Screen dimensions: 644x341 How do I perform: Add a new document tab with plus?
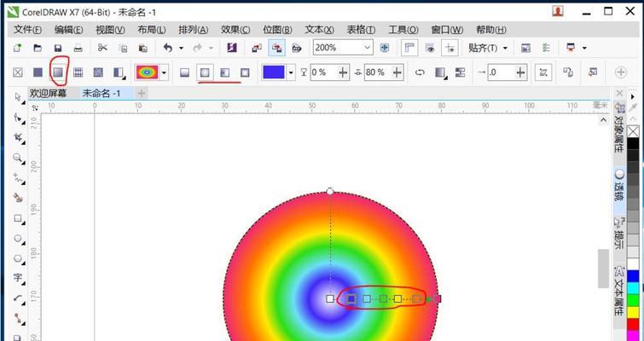tap(142, 94)
